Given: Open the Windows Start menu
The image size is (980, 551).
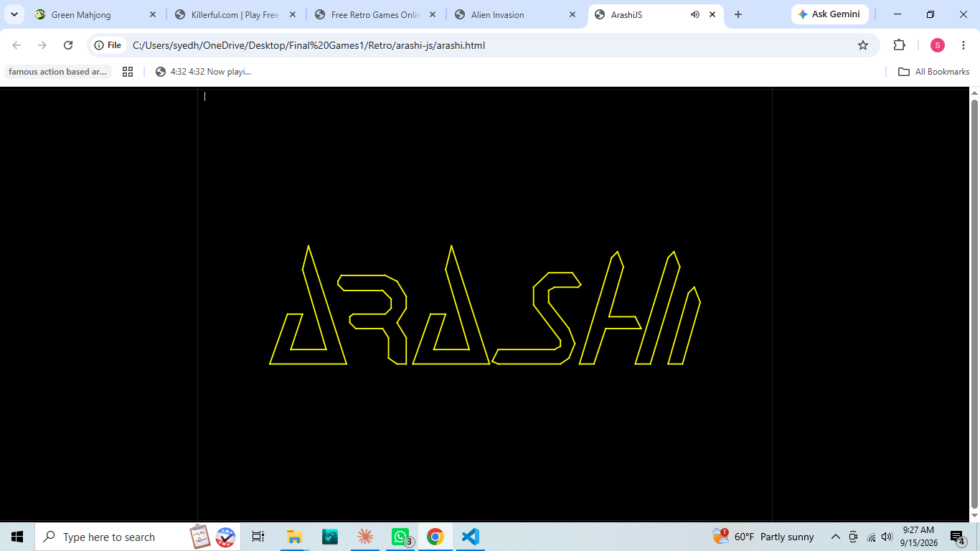Looking at the screenshot, I should (x=17, y=537).
